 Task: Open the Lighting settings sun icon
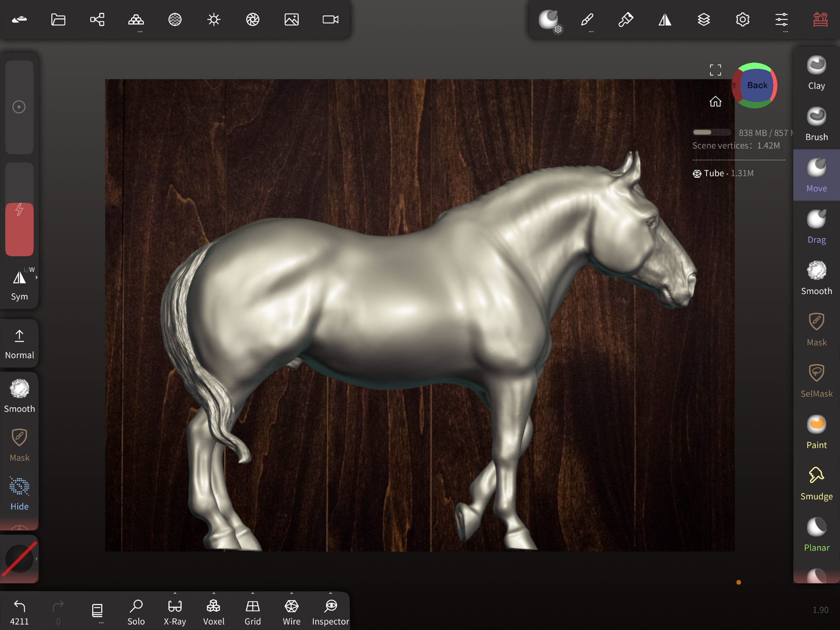tap(214, 19)
